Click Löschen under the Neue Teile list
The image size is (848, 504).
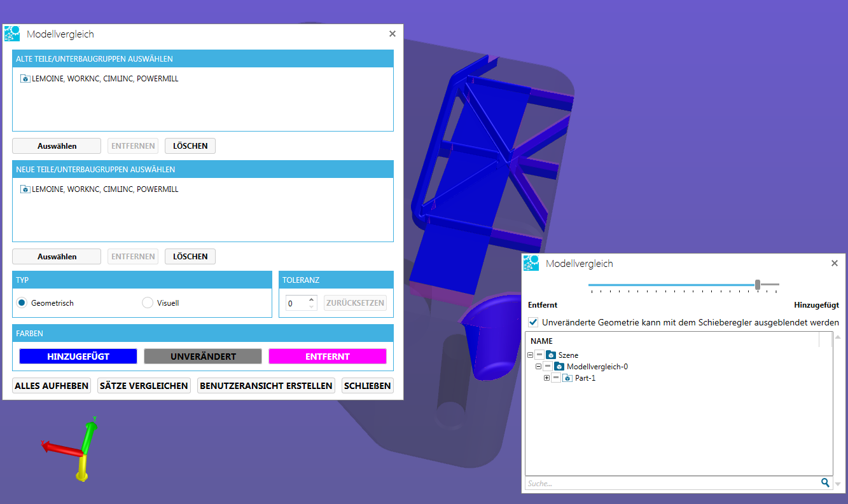[190, 257]
